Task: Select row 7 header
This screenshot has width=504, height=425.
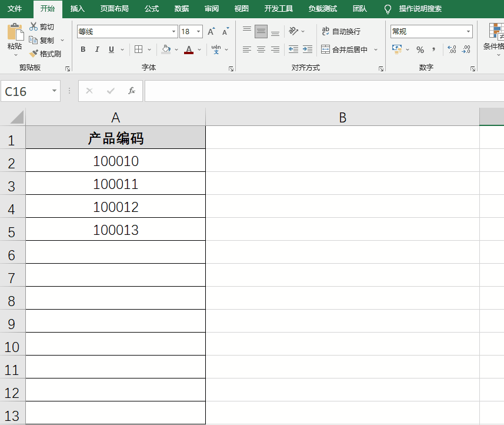Action: coord(12,275)
